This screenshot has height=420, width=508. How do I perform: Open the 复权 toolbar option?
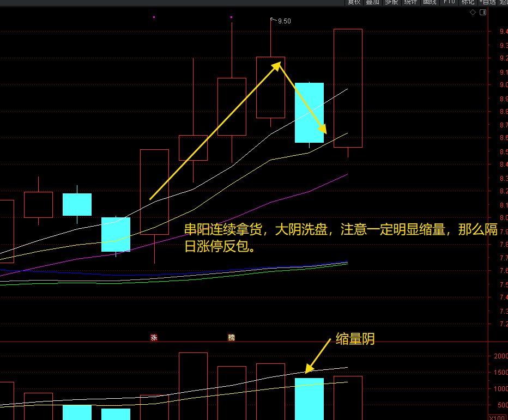(x=354, y=2)
